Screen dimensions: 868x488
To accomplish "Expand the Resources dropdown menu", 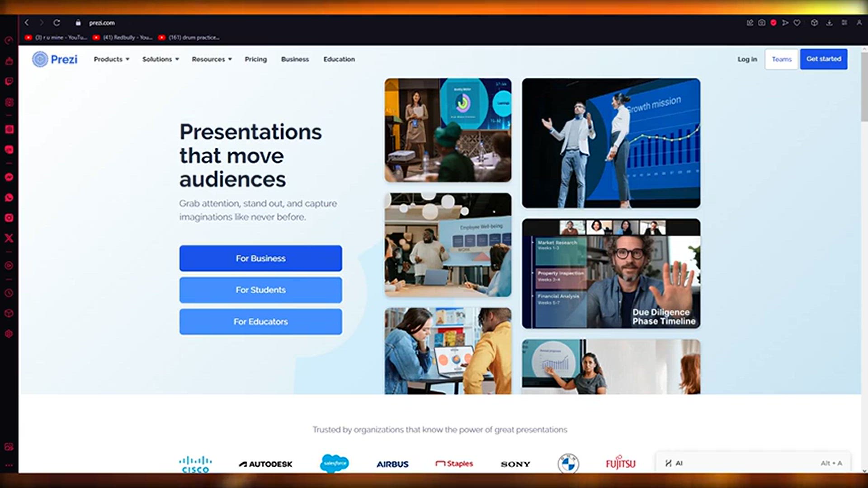I will pos(212,59).
